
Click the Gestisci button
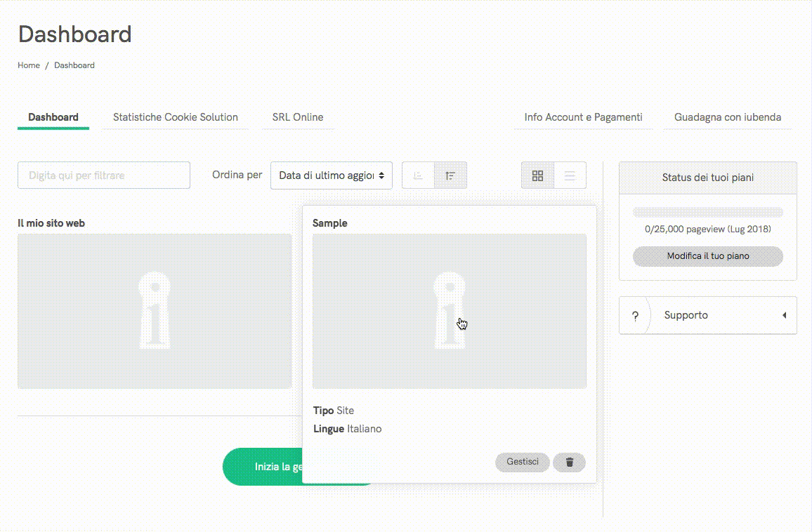point(523,462)
